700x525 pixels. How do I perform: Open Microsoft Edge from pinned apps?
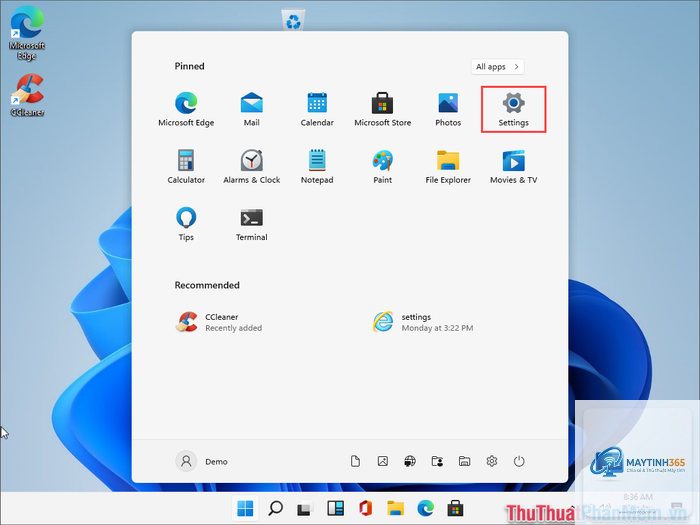point(186,109)
